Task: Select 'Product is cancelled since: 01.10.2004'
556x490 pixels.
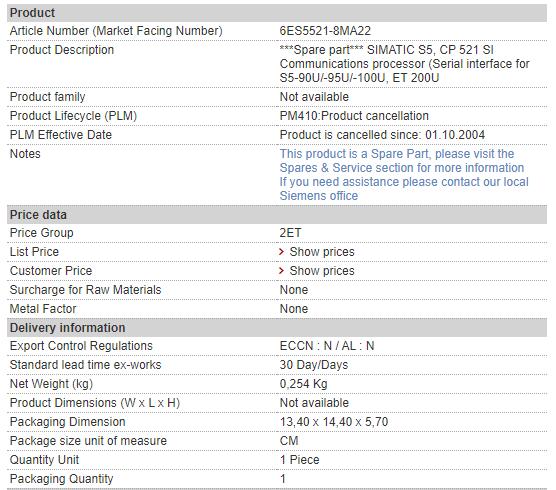Action: click(x=382, y=135)
